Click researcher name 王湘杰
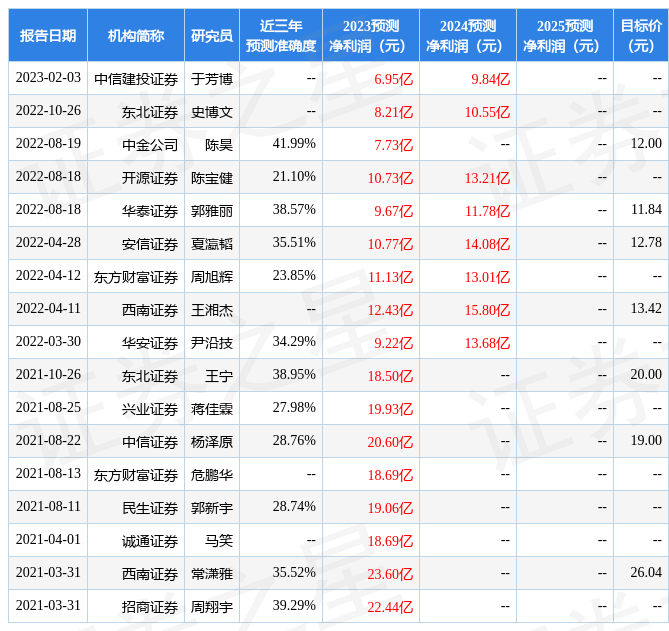The height and width of the screenshot is (631, 669). coord(212,310)
